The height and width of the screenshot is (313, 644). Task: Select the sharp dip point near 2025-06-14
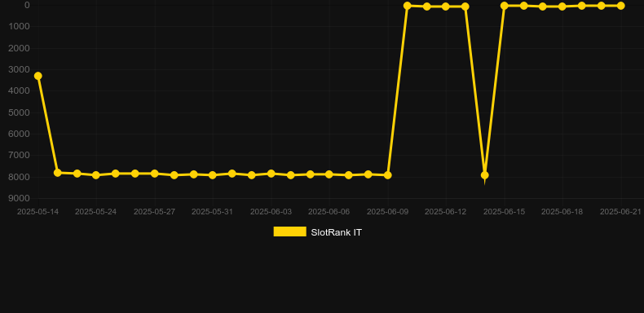tap(485, 175)
